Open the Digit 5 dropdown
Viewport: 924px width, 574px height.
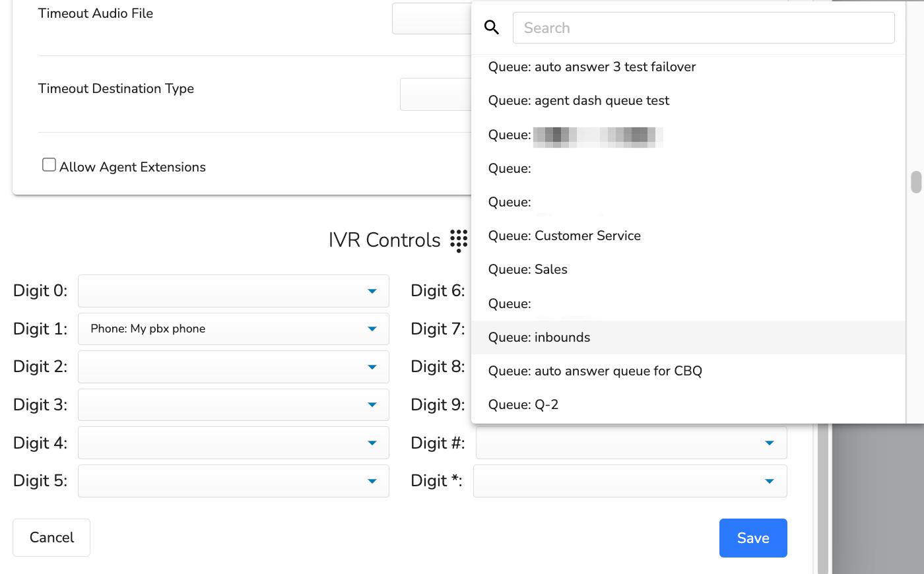[x=234, y=481]
